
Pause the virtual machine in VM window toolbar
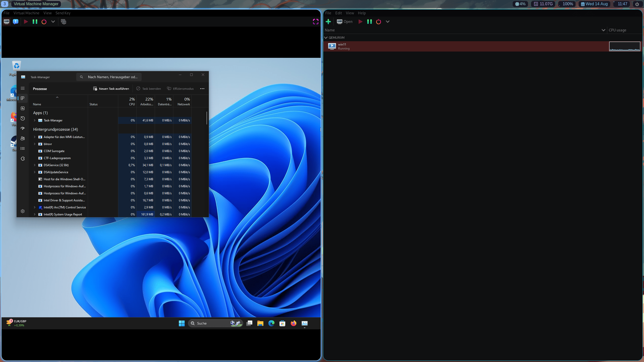point(35,22)
